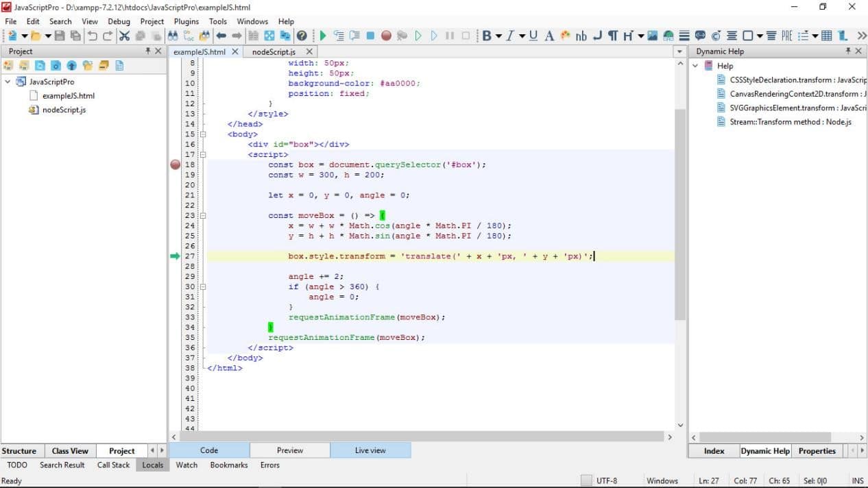The width and height of the screenshot is (868, 488).
Task: Click the font A icon
Action: tap(549, 36)
